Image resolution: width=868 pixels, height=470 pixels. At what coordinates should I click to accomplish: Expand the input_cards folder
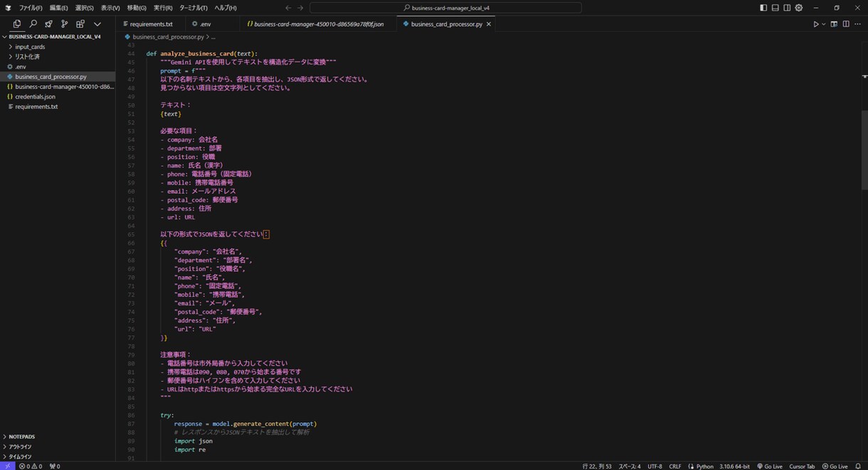point(58,47)
